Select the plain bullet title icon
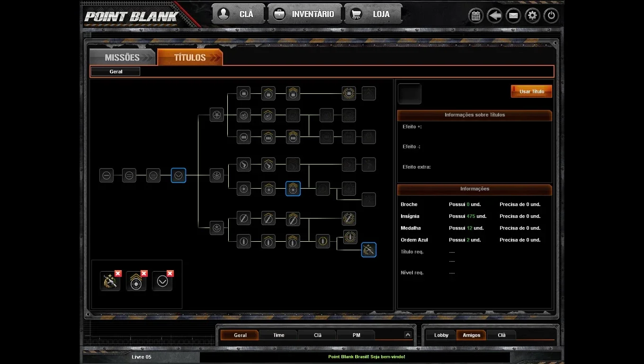Viewport: 644px width, 364px height. [243, 241]
